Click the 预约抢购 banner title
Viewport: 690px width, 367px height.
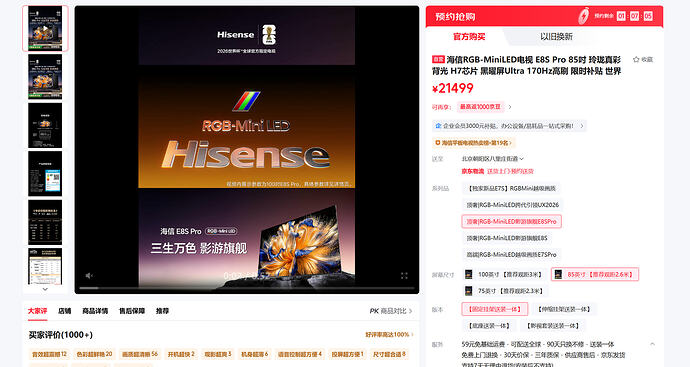pyautogui.click(x=455, y=17)
